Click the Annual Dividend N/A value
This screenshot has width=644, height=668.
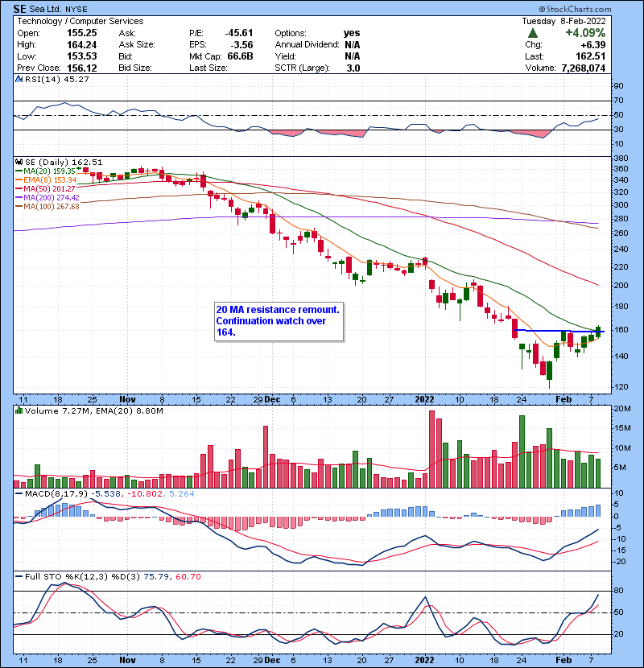point(352,45)
